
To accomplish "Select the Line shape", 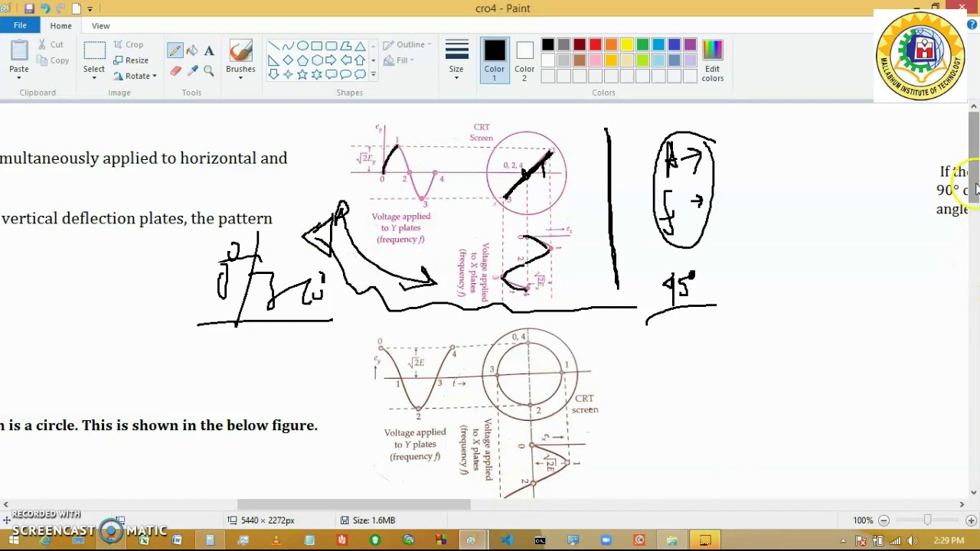I will (273, 46).
